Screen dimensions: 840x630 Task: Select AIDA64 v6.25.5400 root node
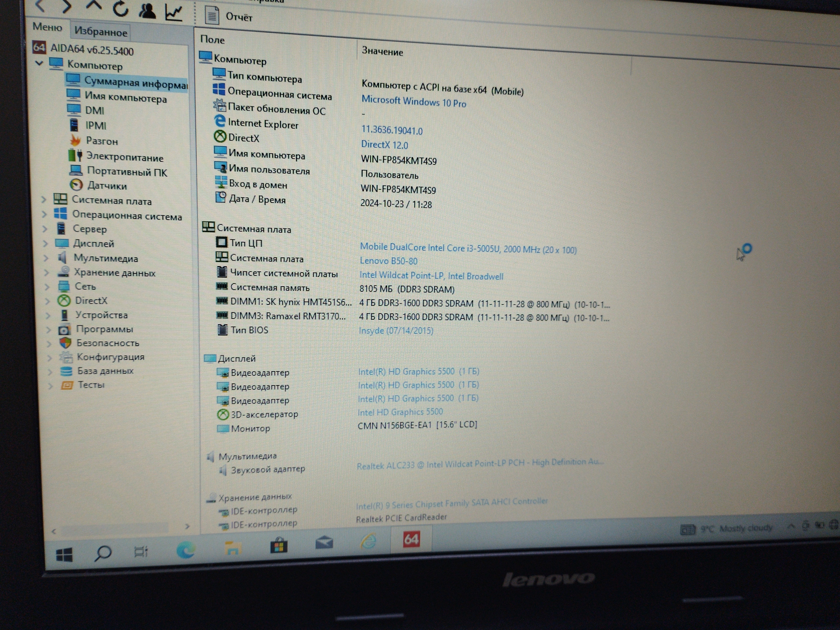point(83,49)
